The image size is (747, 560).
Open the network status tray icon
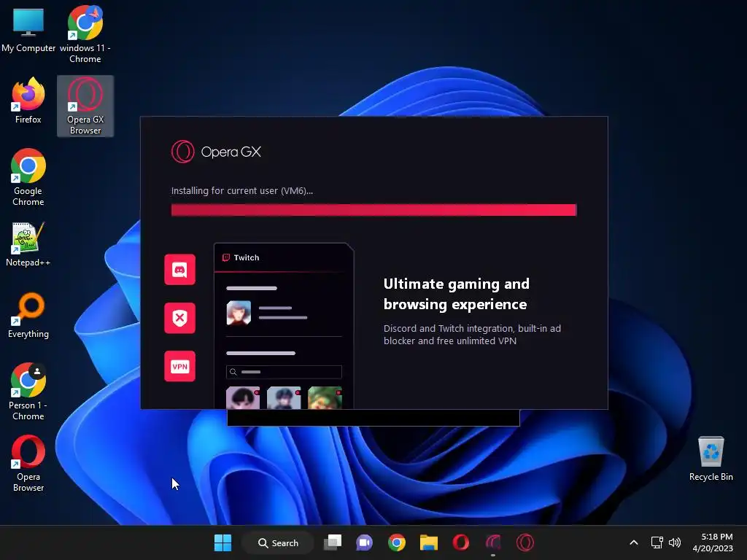point(657,542)
